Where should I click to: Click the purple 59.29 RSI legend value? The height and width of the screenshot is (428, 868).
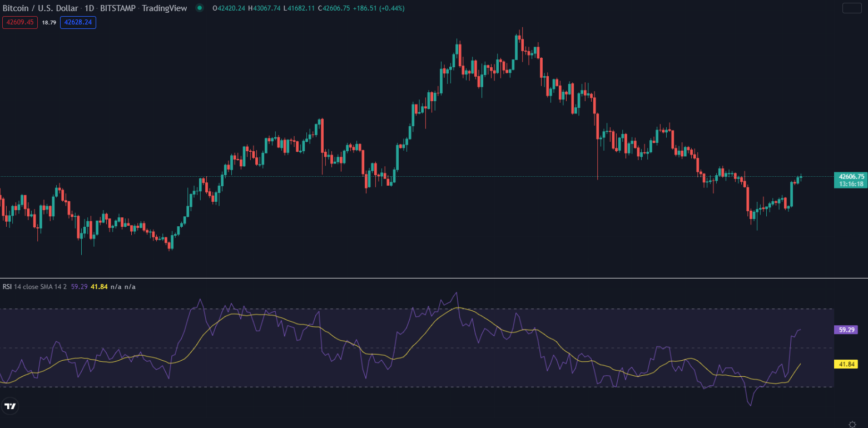click(79, 287)
